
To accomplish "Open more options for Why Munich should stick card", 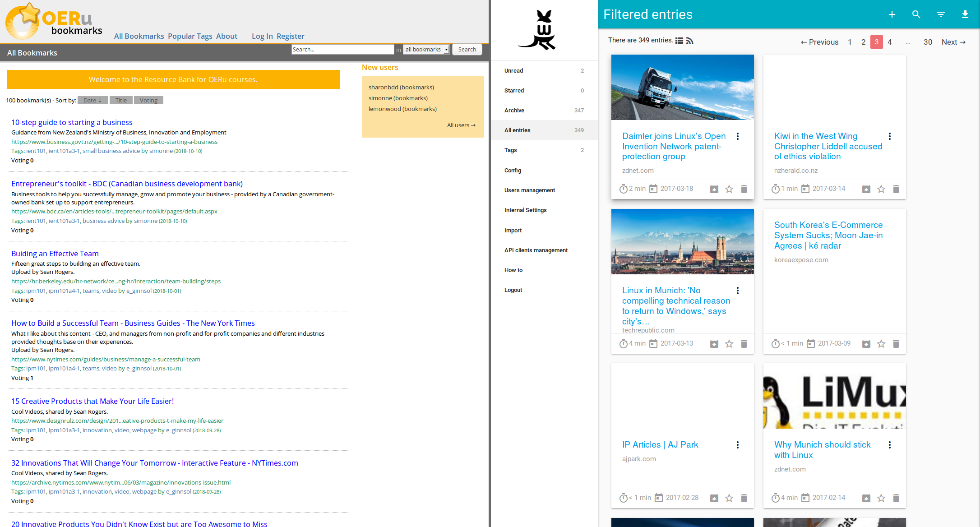I will [x=890, y=445].
